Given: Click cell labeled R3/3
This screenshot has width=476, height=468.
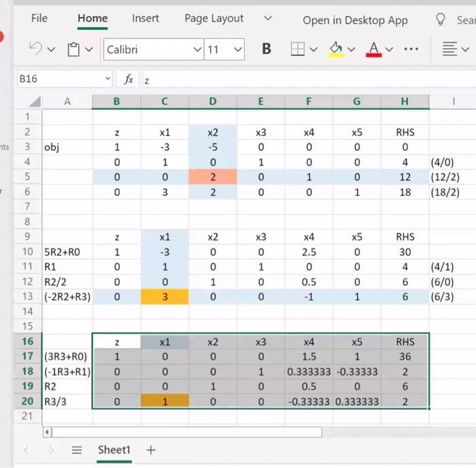Looking at the screenshot, I should 67,401.
